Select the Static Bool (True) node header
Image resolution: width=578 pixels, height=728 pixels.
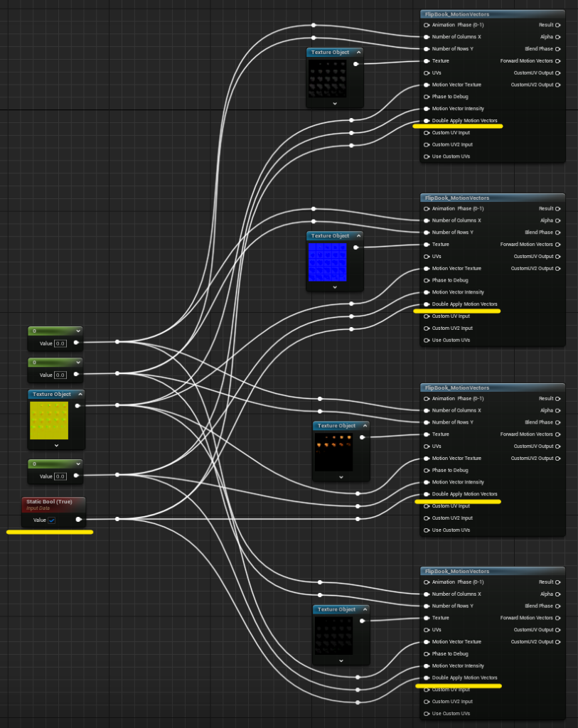click(53, 504)
